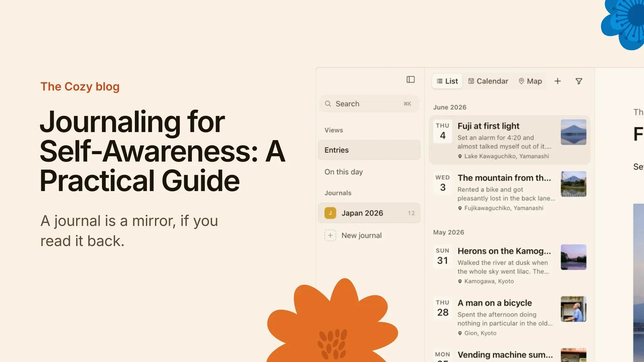Switch to the Map view tab
This screenshot has height=362, width=644.
[530, 81]
